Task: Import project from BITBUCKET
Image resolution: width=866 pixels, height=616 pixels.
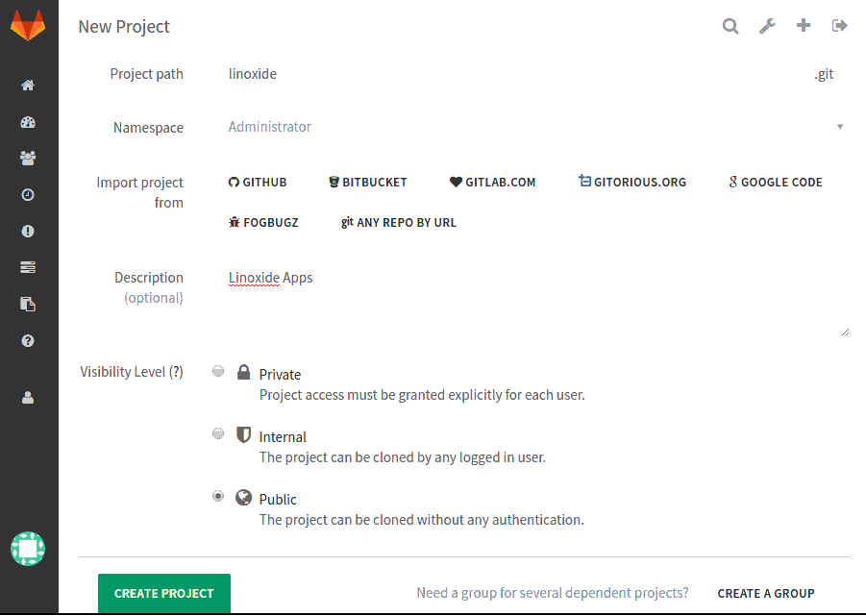Action: point(367,182)
